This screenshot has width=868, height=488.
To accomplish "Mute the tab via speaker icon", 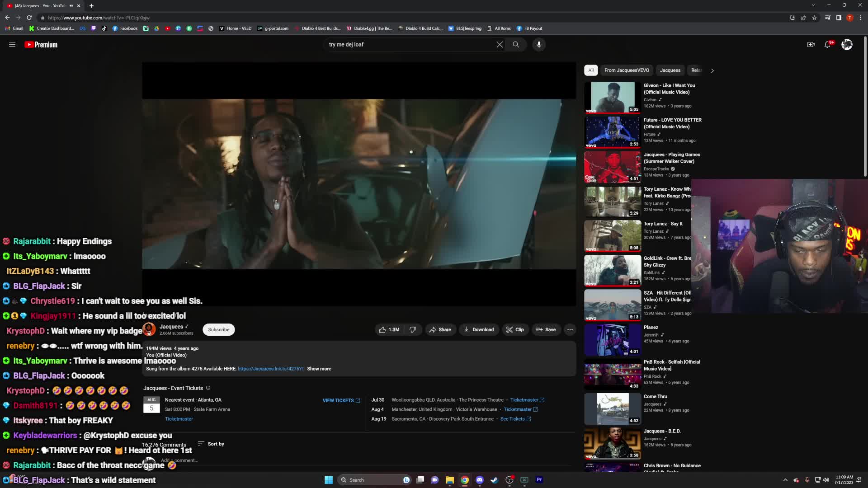I will pos(71,6).
